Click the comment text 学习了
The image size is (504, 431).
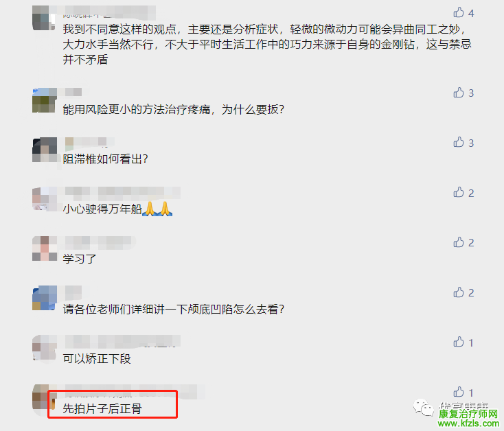80,259
